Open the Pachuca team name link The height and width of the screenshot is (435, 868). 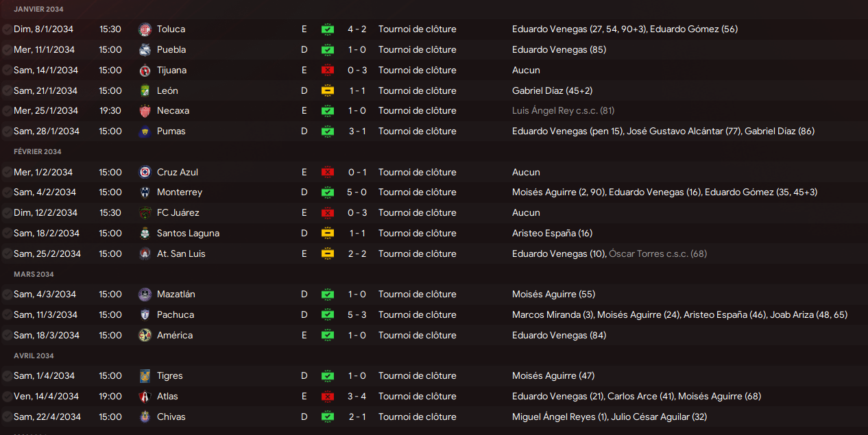176,315
